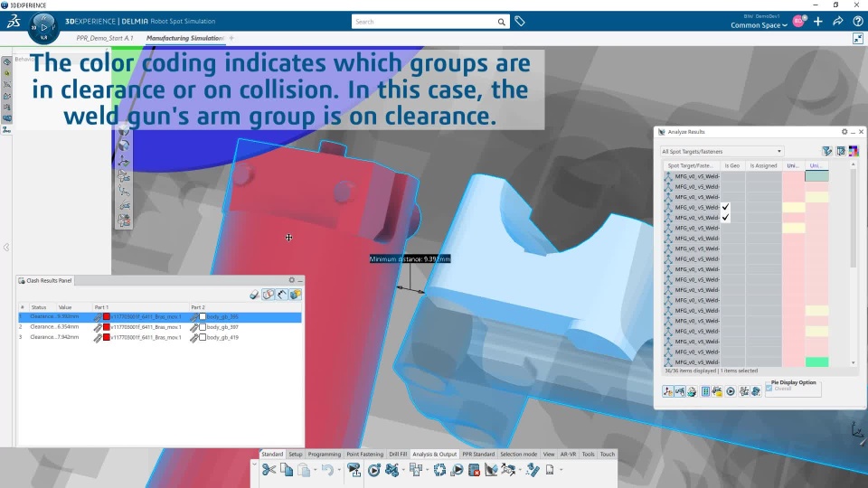Click the compass play button at top left
868x488 pixels.
43,26
